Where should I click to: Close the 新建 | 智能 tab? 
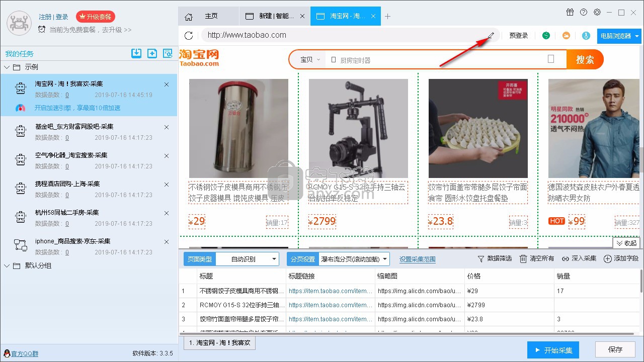point(302,16)
